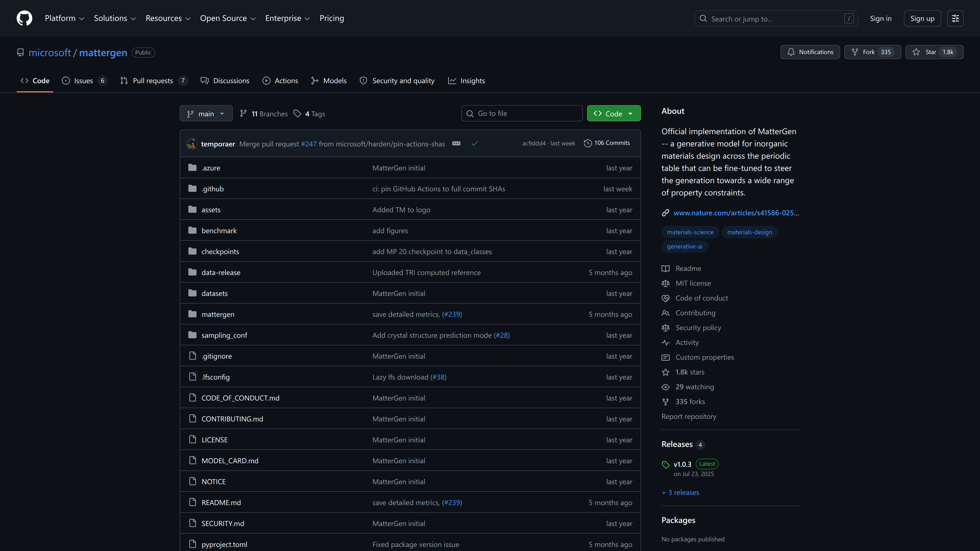
Task: Open the .github folder icon
Action: pyautogui.click(x=192, y=189)
